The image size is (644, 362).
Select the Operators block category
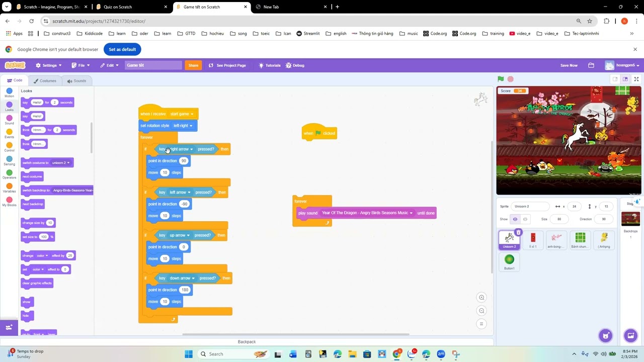pos(9,174)
